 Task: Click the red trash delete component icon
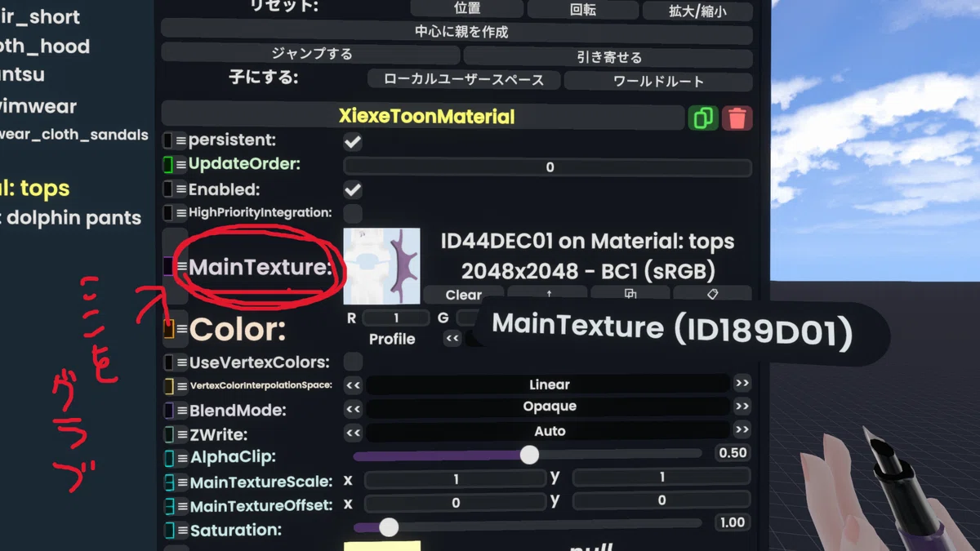[x=737, y=118]
